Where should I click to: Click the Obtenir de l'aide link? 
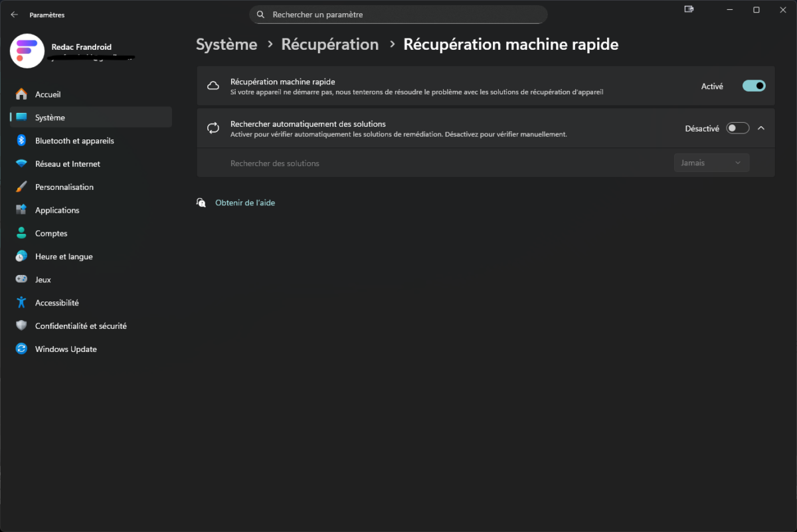coord(244,203)
